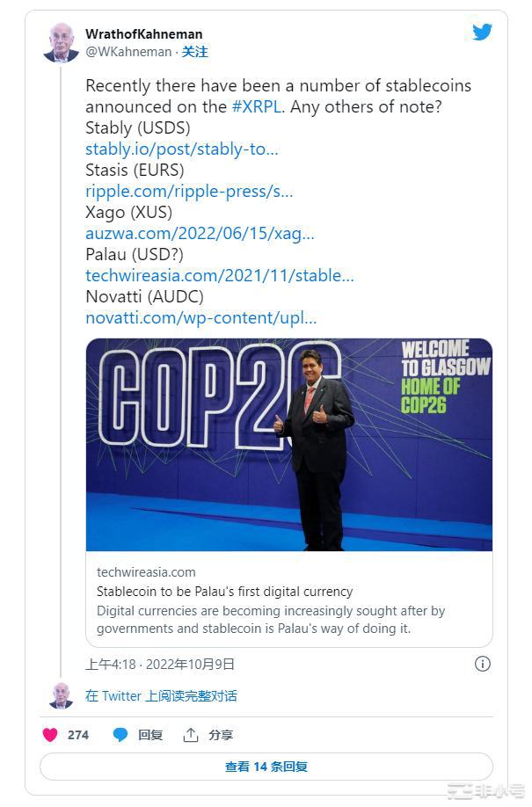Open the novatti.com/wp-content/upl… link
The width and height of the screenshot is (532, 807).
click(200, 317)
